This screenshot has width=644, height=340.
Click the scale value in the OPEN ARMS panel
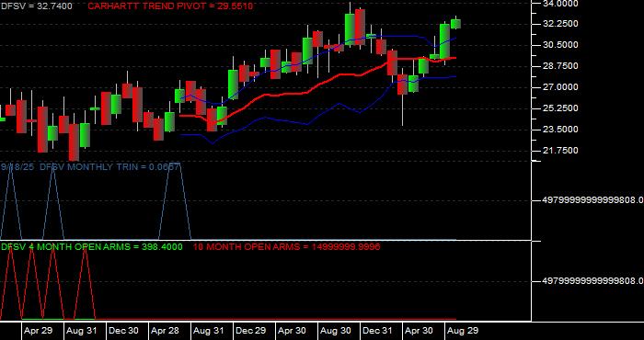pyautogui.click(x=592, y=281)
